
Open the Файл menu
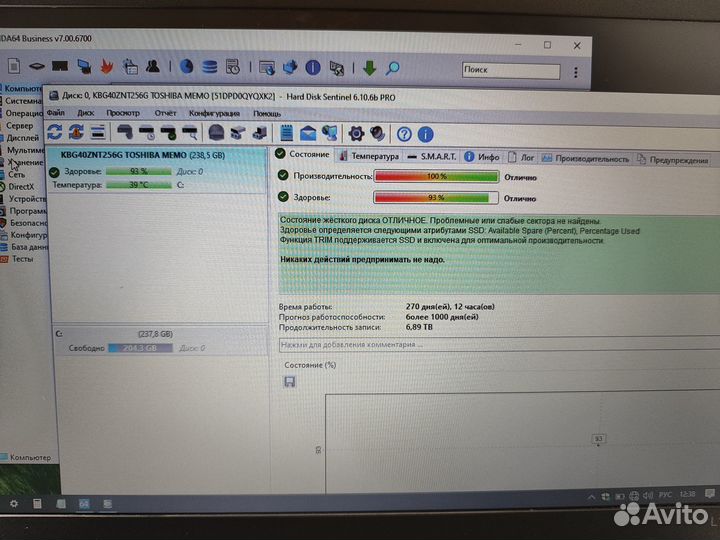pos(56,112)
